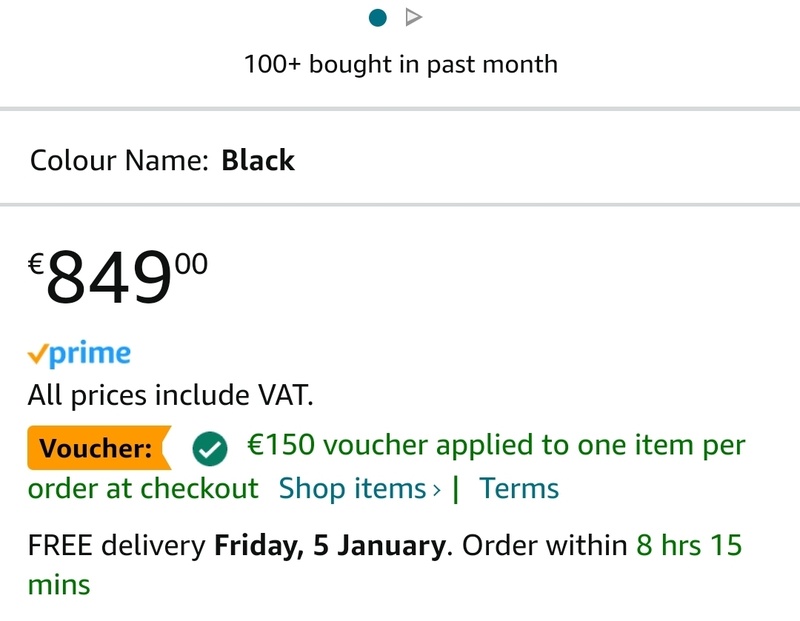Viewport: 800px width, 621px height.
Task: Open the voucher Terms link
Action: click(x=519, y=489)
